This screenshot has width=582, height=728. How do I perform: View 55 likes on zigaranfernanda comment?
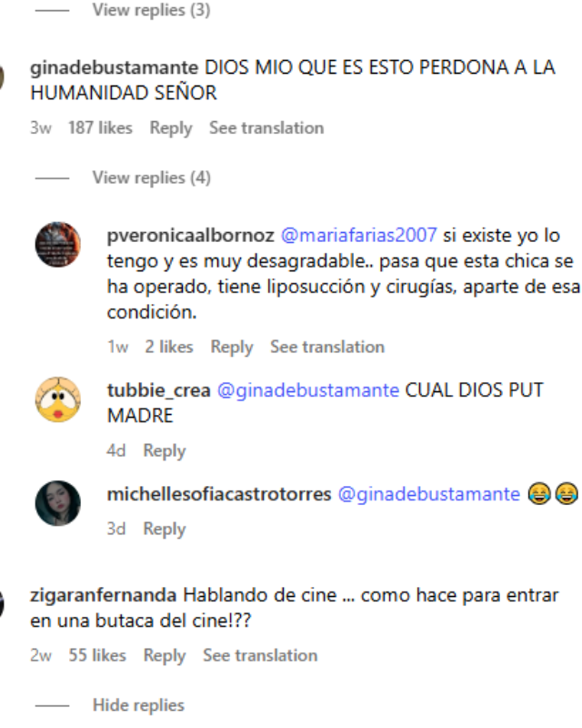[x=97, y=655]
